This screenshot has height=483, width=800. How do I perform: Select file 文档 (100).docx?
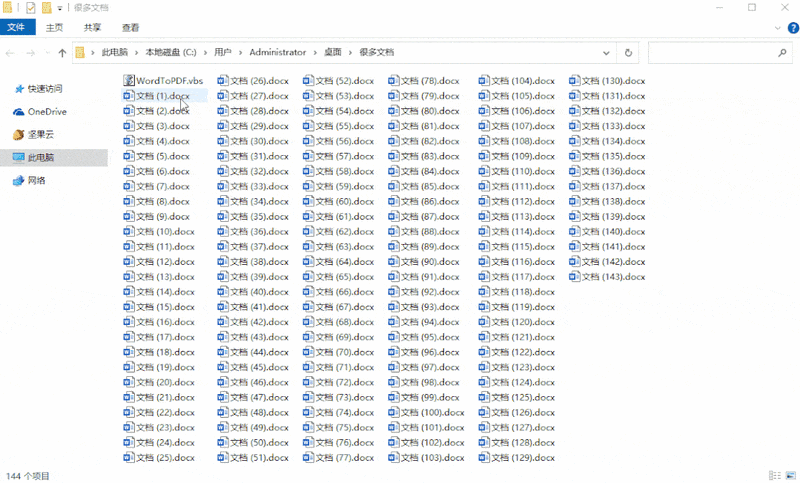(x=426, y=412)
